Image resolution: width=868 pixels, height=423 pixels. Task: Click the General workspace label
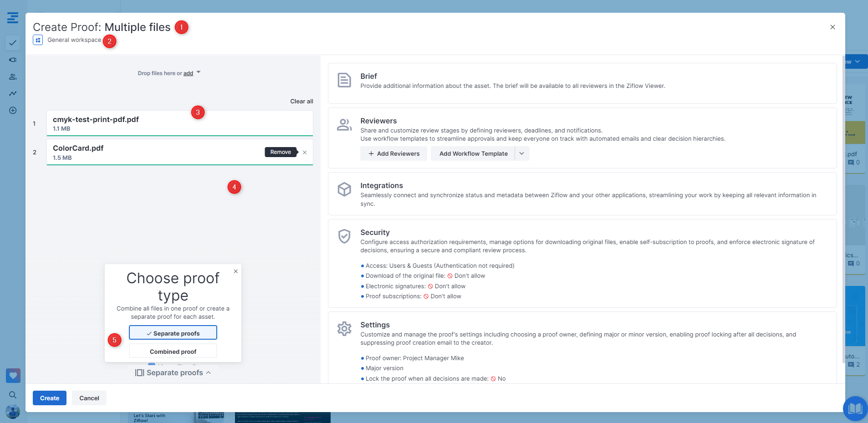tap(74, 40)
